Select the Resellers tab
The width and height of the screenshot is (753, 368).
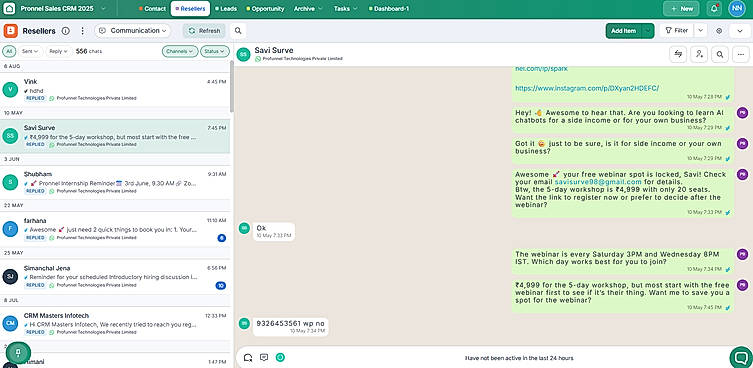(190, 9)
